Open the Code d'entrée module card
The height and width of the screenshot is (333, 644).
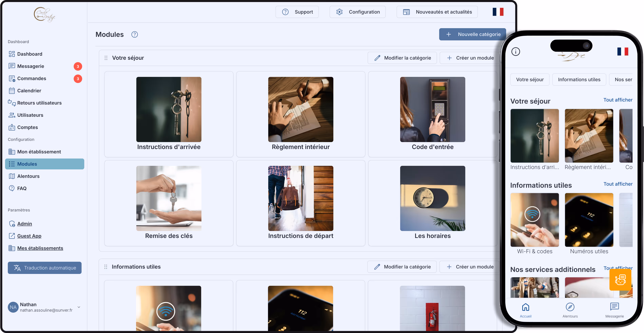pyautogui.click(x=433, y=114)
